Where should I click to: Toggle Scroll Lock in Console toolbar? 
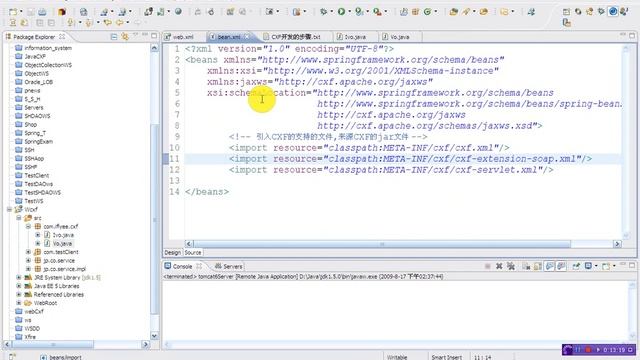pyautogui.click(x=538, y=266)
